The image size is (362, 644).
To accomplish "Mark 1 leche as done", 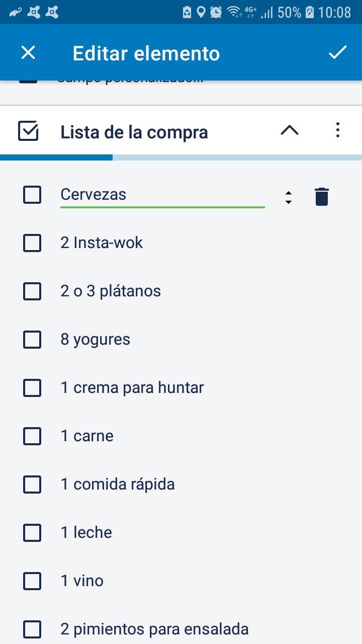I will pyautogui.click(x=32, y=533).
